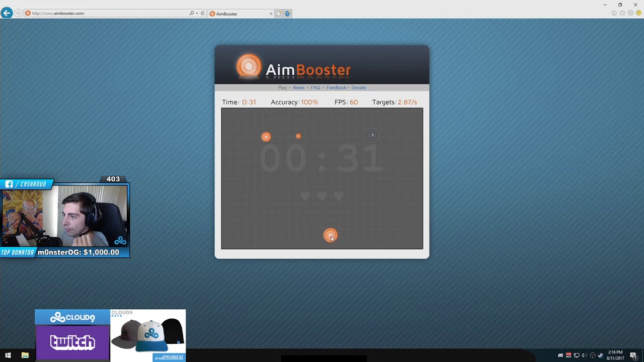Hit the tiny orange target near top center
Screen dimensions: 644x362
[x=298, y=136]
